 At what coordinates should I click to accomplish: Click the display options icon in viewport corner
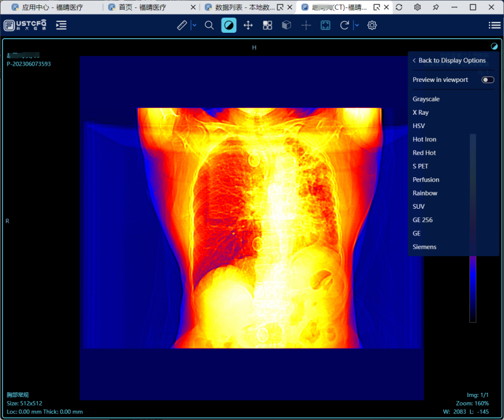(494, 46)
